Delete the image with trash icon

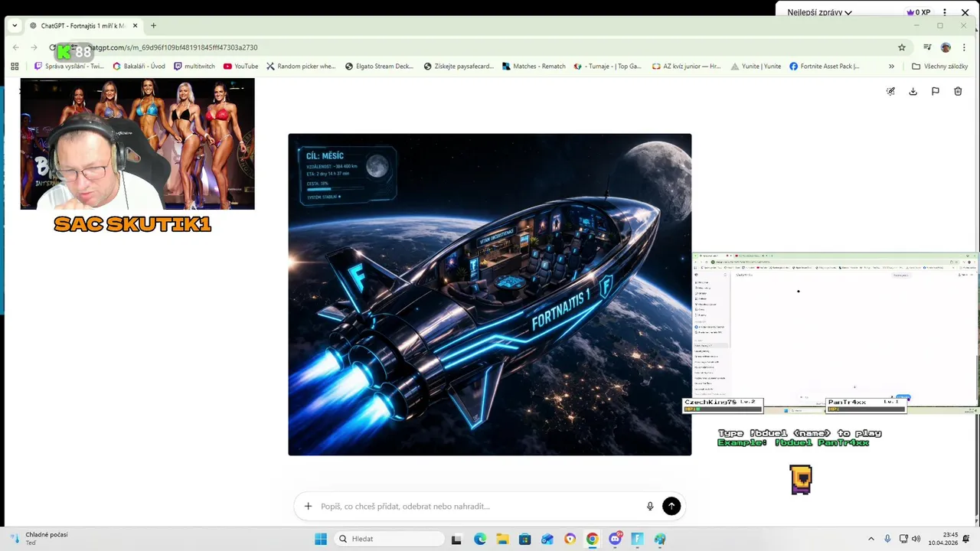click(958, 91)
